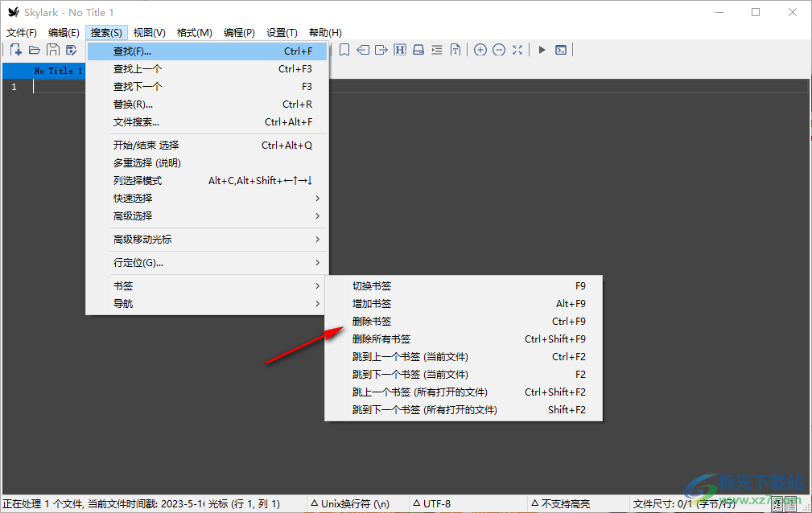Click 删除所有书签 in bookmark submenu
This screenshot has width=812, height=513.
464,339
